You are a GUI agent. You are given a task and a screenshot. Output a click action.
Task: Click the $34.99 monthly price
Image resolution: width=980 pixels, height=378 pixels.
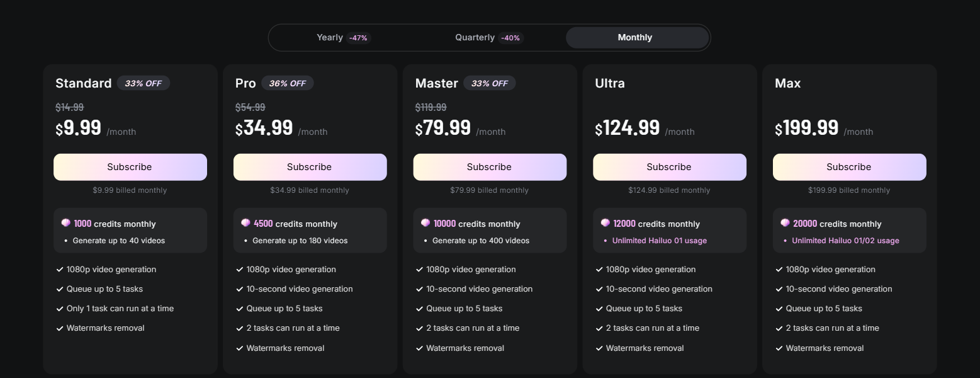264,128
